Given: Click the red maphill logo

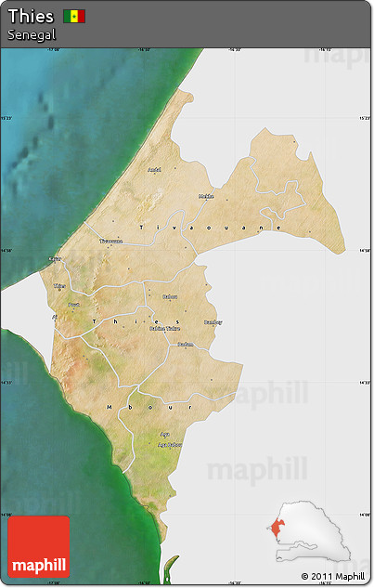Looking at the screenshot, I should coord(39,547).
